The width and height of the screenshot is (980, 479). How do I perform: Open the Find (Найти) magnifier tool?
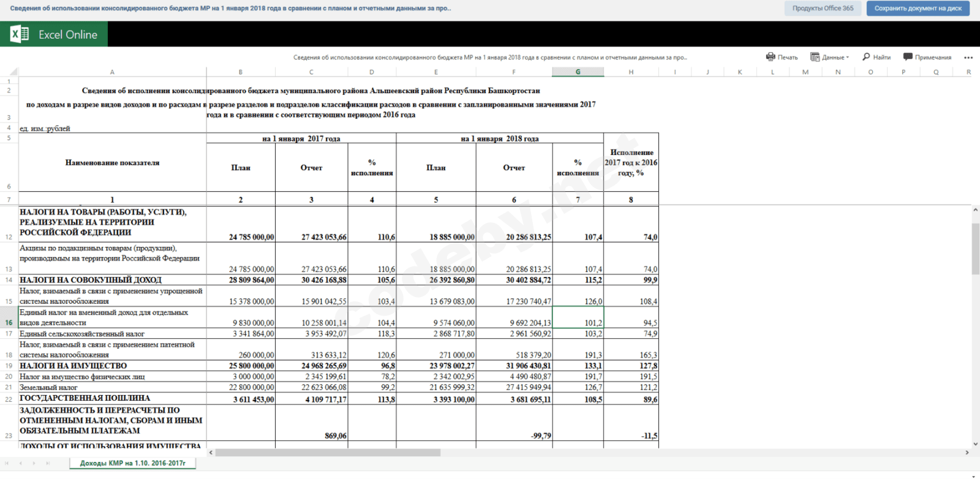(866, 57)
